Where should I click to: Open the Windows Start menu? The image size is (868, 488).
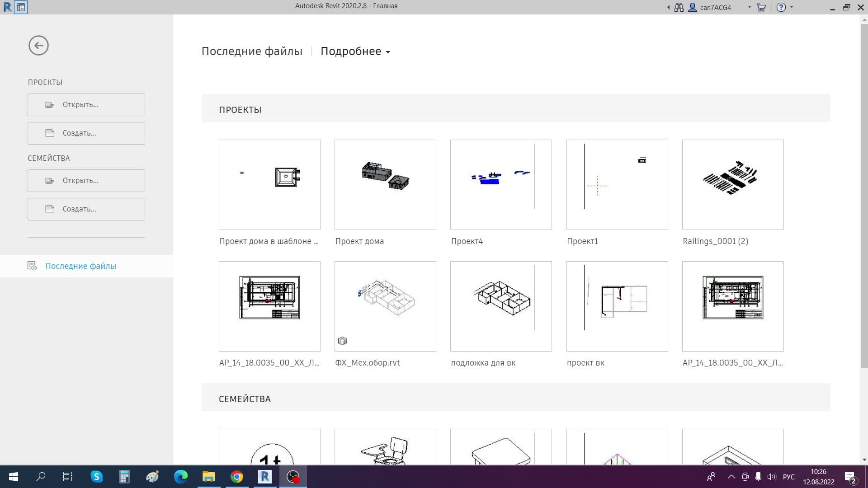click(x=14, y=477)
